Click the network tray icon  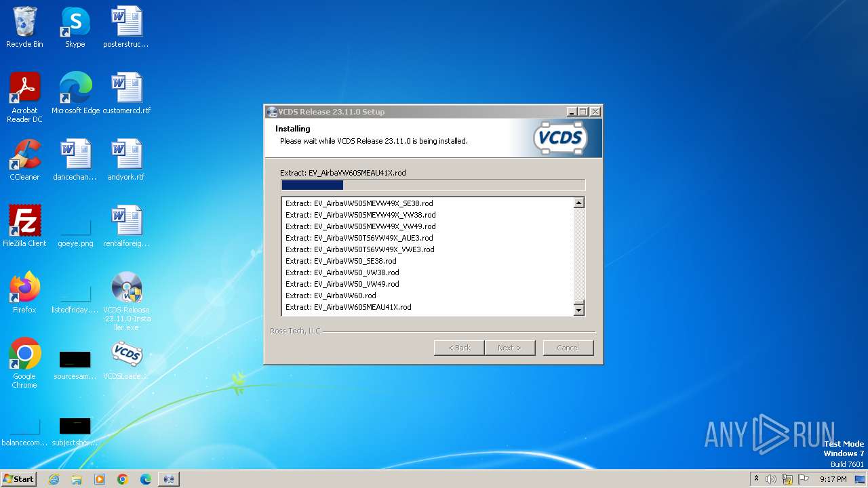(x=787, y=479)
